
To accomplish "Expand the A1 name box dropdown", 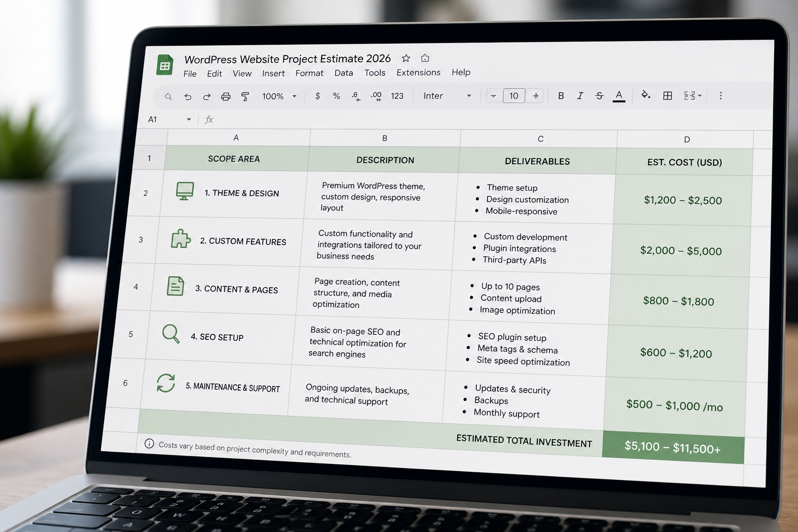I will pos(189,119).
